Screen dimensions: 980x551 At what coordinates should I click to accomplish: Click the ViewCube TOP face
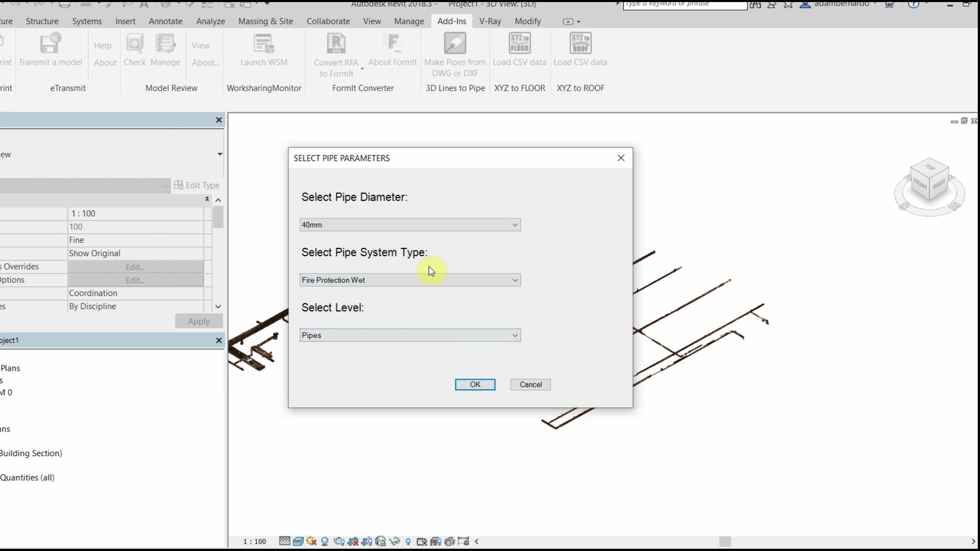(930, 167)
